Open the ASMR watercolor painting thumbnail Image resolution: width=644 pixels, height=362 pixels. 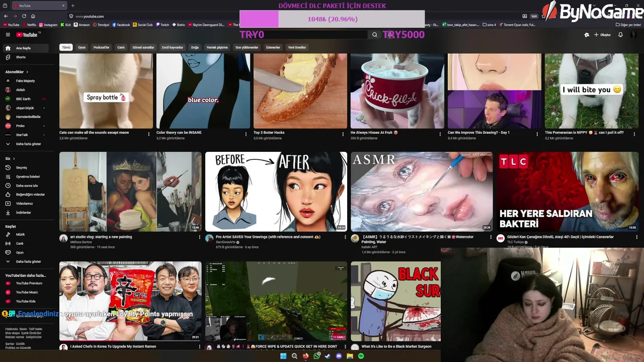tap(422, 192)
